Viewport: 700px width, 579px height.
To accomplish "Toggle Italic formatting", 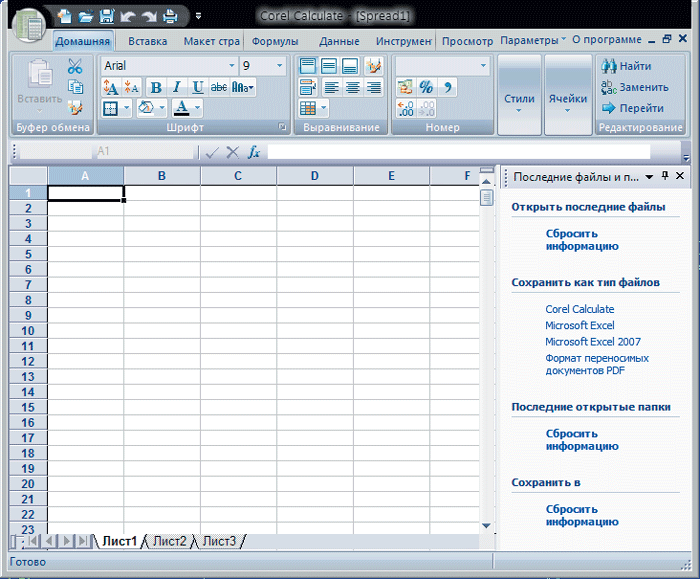I will click(x=176, y=87).
